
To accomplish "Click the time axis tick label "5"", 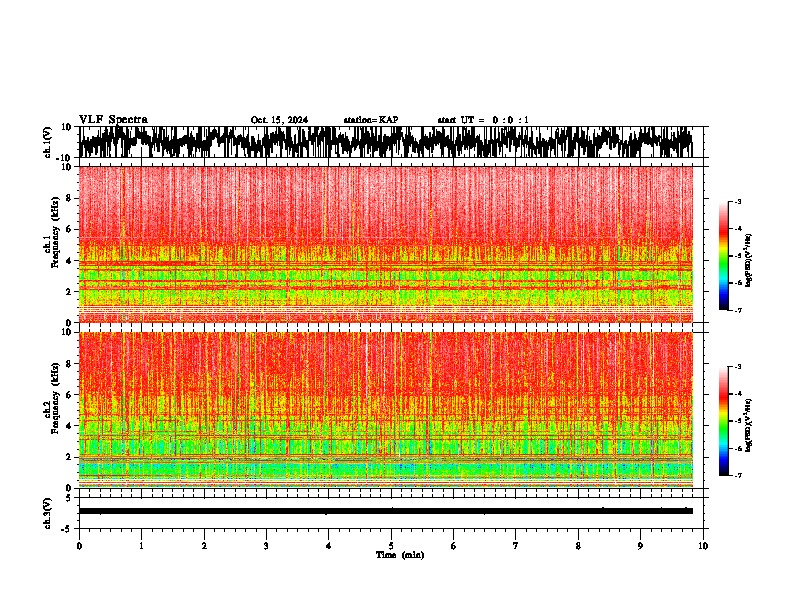I will pyautogui.click(x=391, y=546).
